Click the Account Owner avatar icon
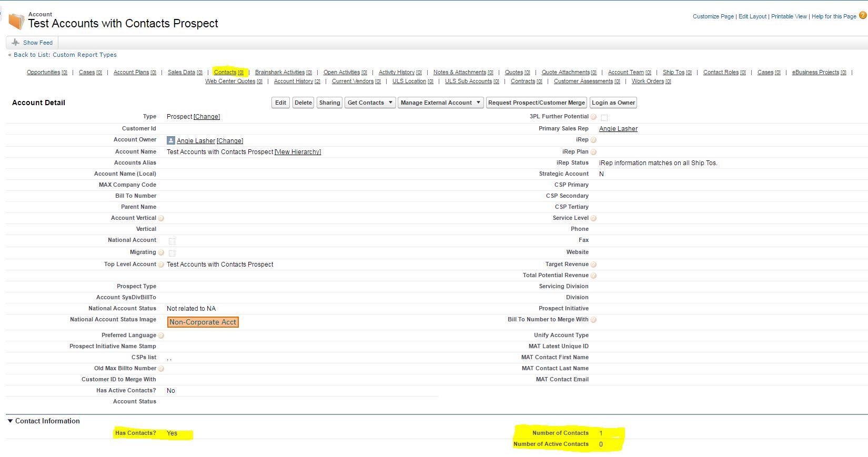 [x=170, y=140]
